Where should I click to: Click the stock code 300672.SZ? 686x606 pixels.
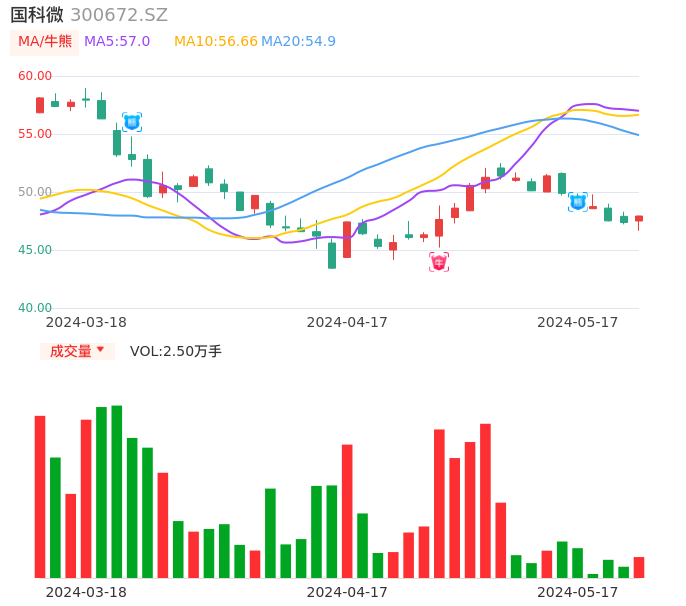(x=119, y=15)
